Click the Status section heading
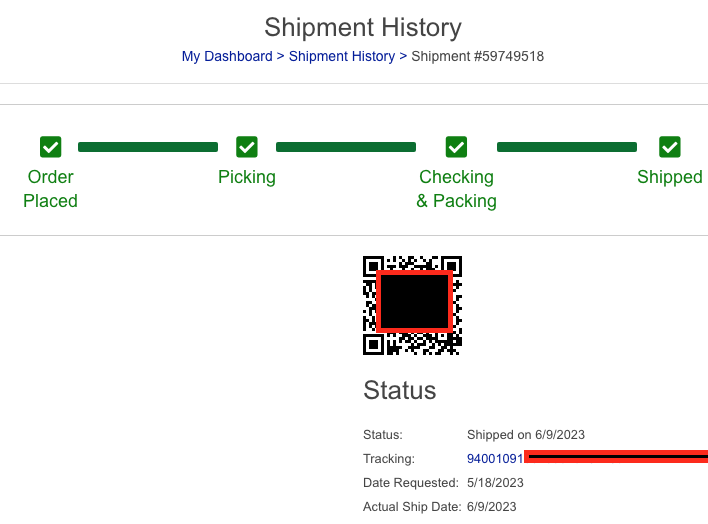The image size is (708, 524). tap(400, 390)
